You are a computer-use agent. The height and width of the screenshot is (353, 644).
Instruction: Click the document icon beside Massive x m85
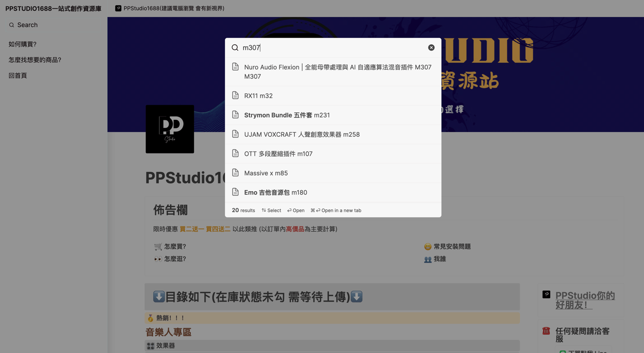tap(235, 173)
